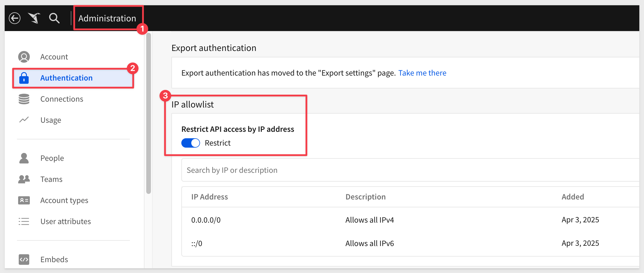The width and height of the screenshot is (644, 273).
Task: Click the IP Address column header
Action: point(209,197)
